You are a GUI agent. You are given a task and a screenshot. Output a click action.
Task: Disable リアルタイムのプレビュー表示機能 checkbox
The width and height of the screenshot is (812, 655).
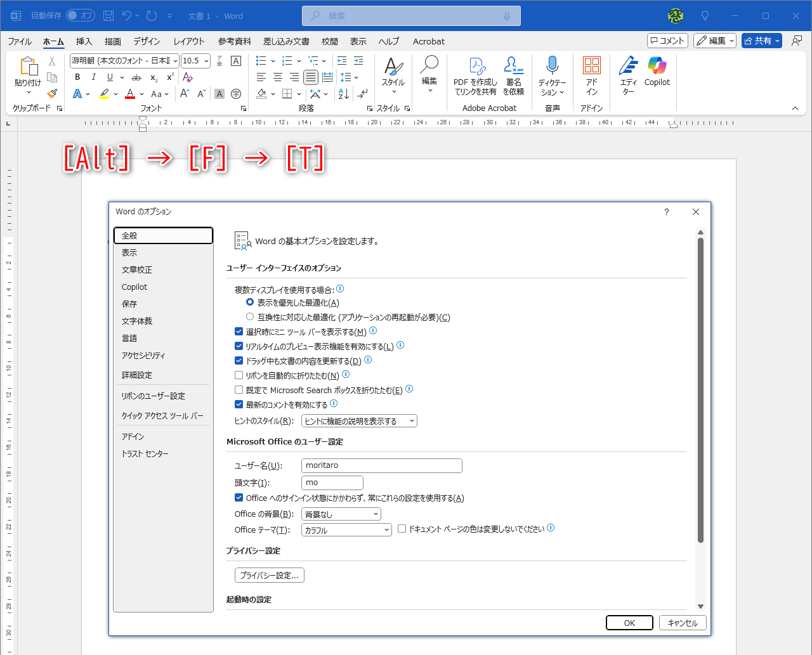(x=239, y=346)
